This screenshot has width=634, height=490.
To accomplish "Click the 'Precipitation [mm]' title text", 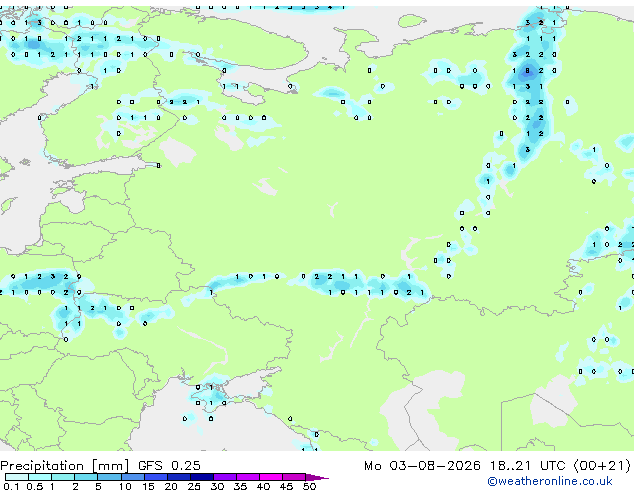I will pos(65,466).
